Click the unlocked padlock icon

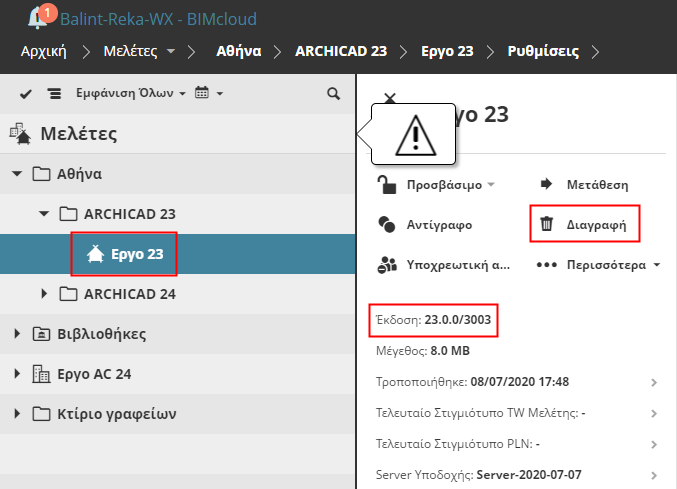click(387, 185)
